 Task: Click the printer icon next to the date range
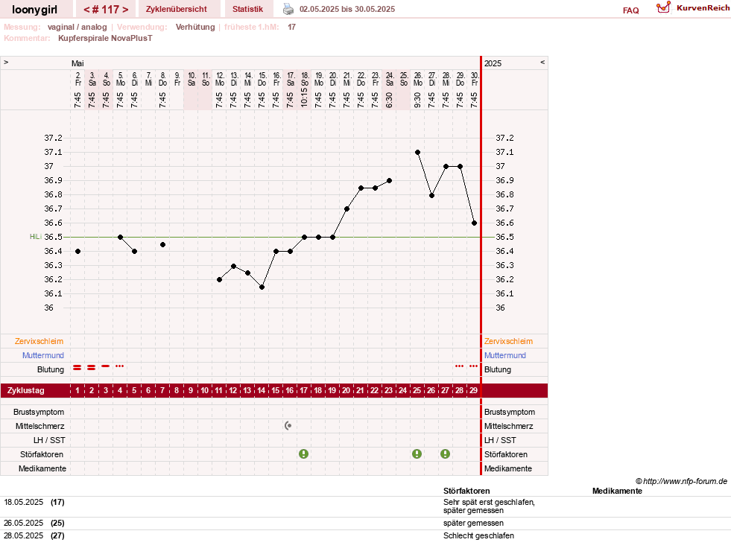(x=288, y=9)
